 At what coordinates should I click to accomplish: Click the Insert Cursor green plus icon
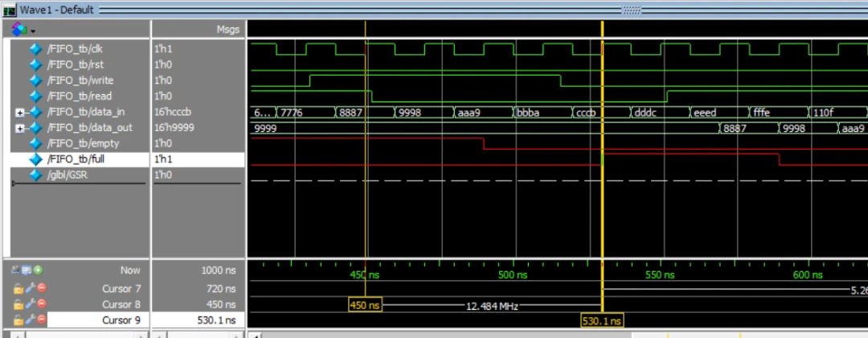(38, 270)
